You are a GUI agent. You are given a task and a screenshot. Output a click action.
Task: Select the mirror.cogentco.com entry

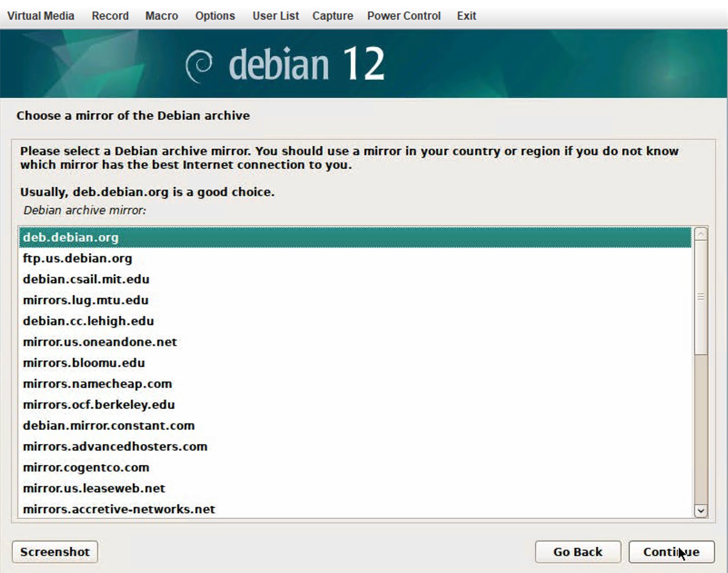86,467
